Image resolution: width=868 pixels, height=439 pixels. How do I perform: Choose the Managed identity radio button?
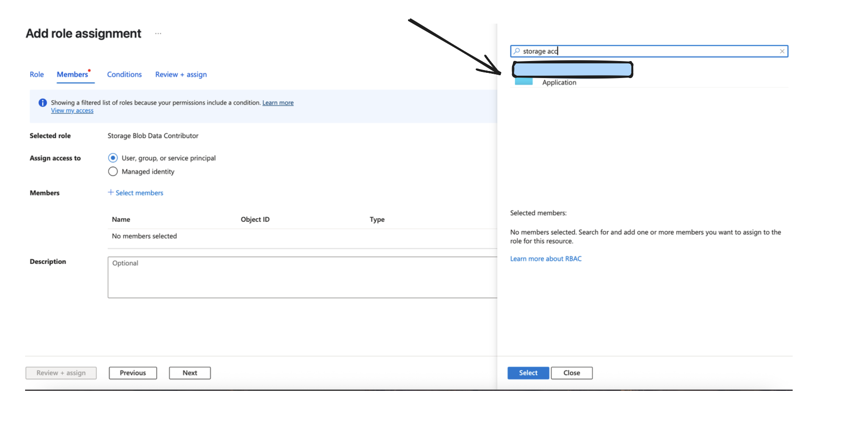coord(113,172)
